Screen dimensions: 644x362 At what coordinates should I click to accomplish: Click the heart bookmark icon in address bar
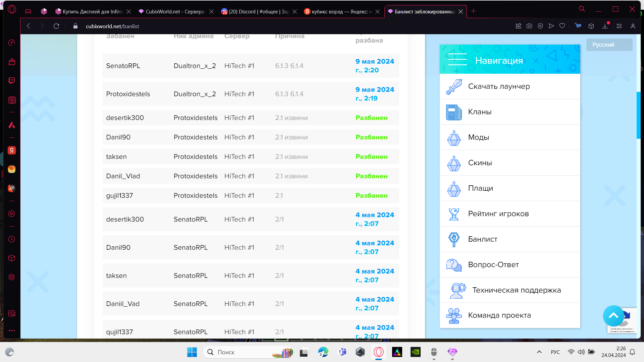click(x=562, y=26)
